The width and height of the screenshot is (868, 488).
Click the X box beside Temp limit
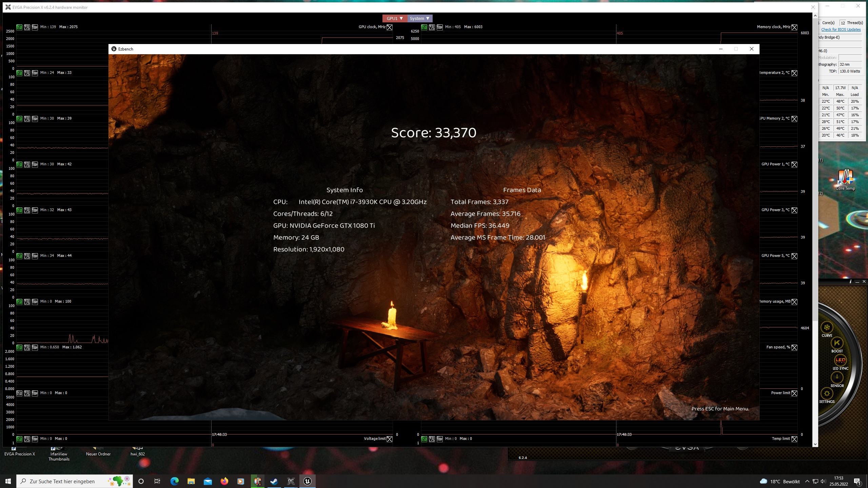pyautogui.click(x=794, y=439)
